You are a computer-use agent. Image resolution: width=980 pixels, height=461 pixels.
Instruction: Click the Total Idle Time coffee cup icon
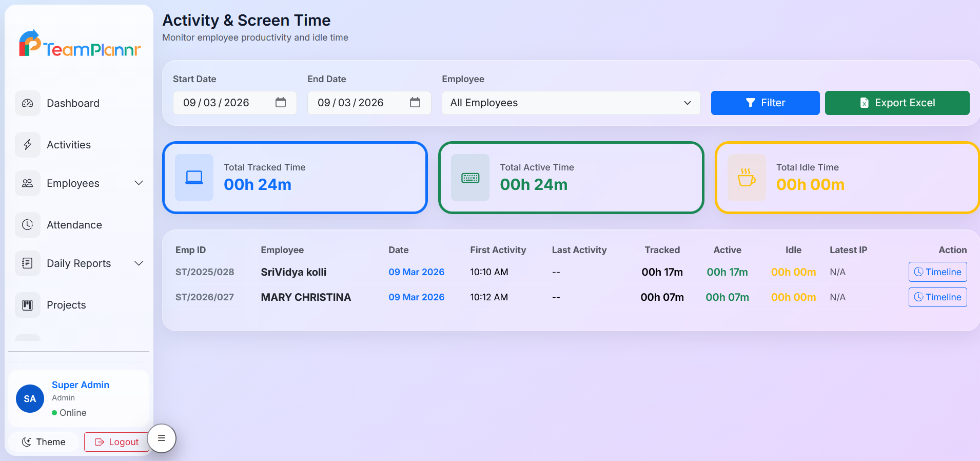(x=747, y=178)
